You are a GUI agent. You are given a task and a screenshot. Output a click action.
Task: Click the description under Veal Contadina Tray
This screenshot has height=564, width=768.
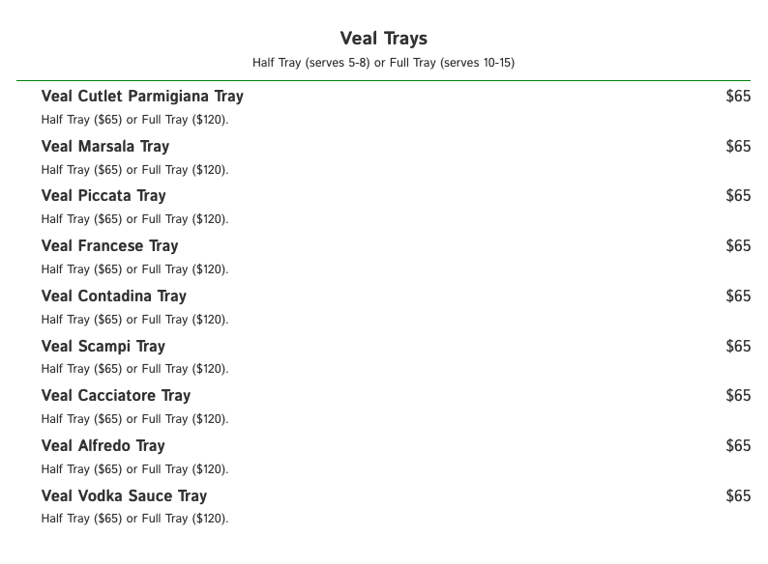(135, 320)
